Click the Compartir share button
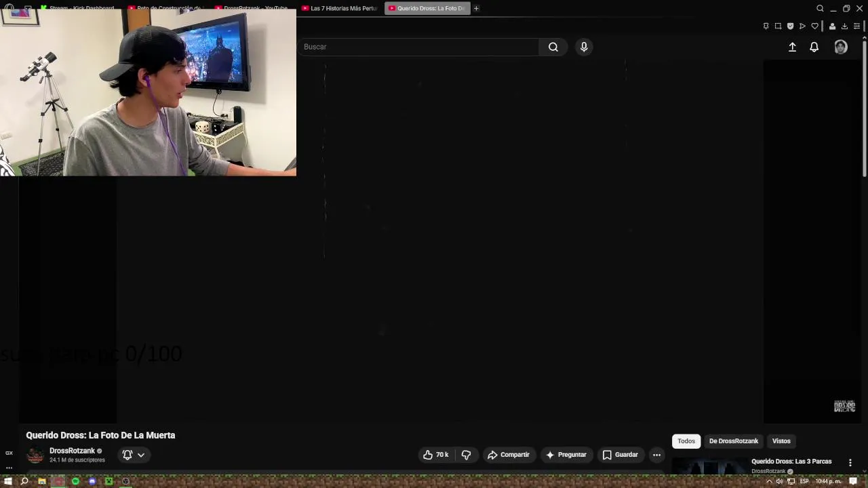 [x=508, y=455]
